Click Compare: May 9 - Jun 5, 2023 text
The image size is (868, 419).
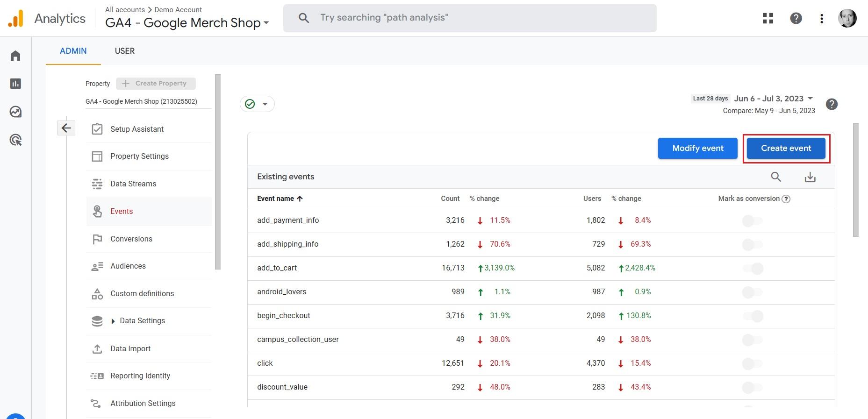click(x=769, y=111)
